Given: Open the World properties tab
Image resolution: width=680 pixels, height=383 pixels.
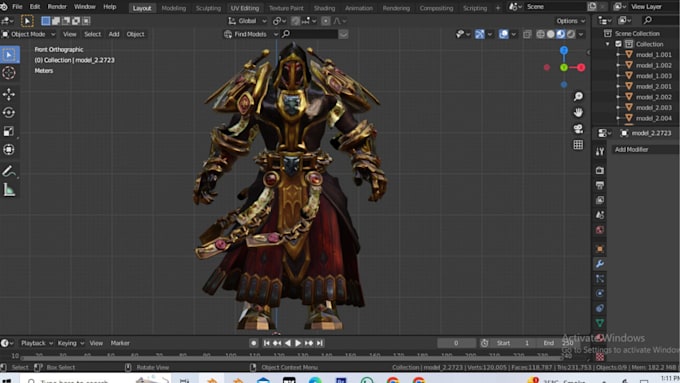Looking at the screenshot, I should pos(600,230).
